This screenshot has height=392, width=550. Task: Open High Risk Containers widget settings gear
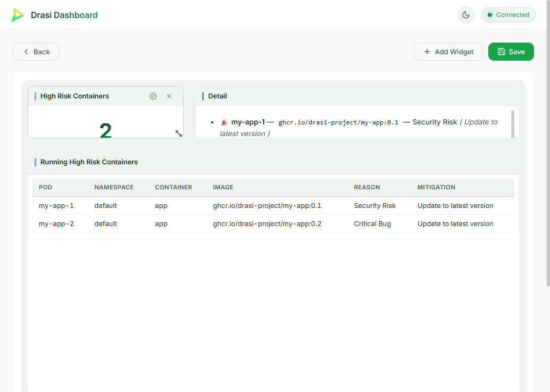click(x=153, y=96)
